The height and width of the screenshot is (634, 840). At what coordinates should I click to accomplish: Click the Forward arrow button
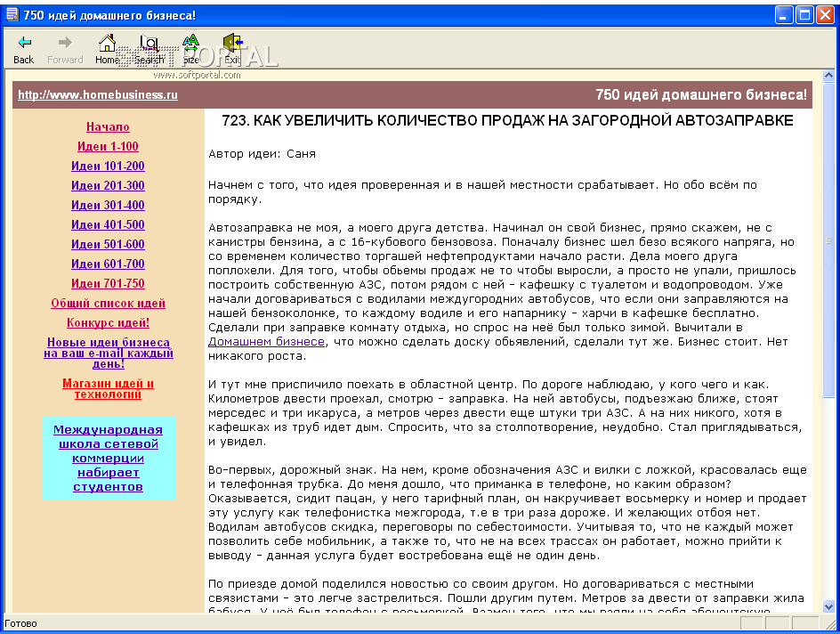pos(65,49)
